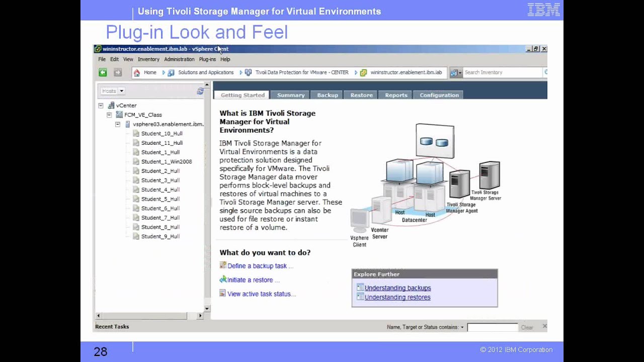This screenshot has height=362, width=644.
Task: Open the Understanding backups link
Action: [x=397, y=288]
